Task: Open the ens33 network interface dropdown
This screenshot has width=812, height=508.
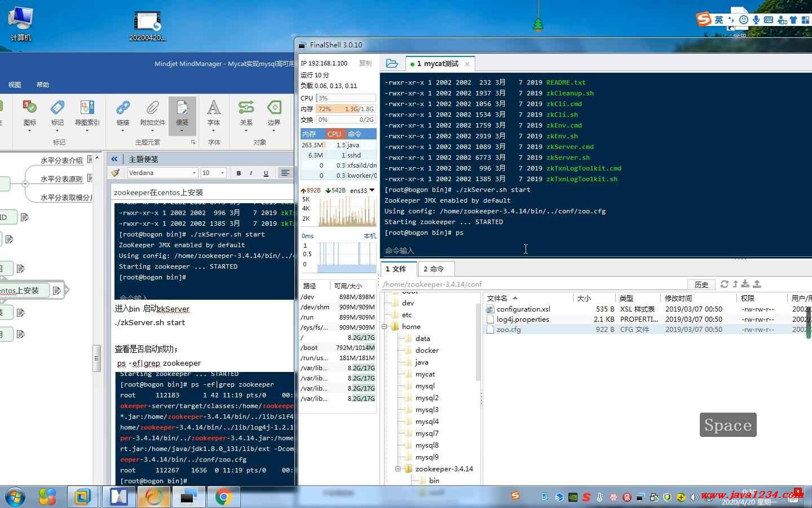Action: click(363, 190)
